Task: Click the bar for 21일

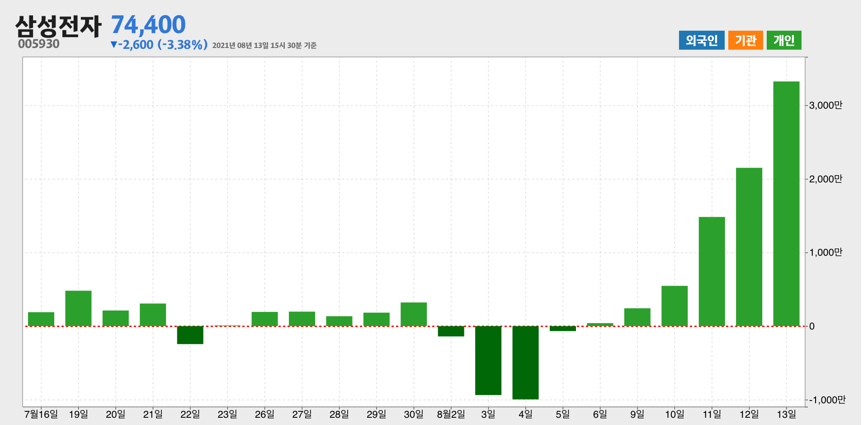Action: pyautogui.click(x=153, y=315)
